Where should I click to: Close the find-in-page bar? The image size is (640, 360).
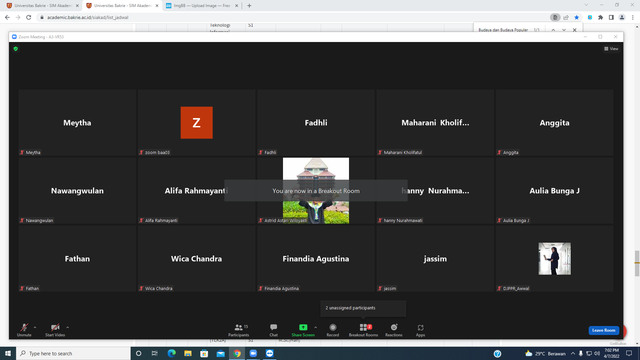point(575,30)
